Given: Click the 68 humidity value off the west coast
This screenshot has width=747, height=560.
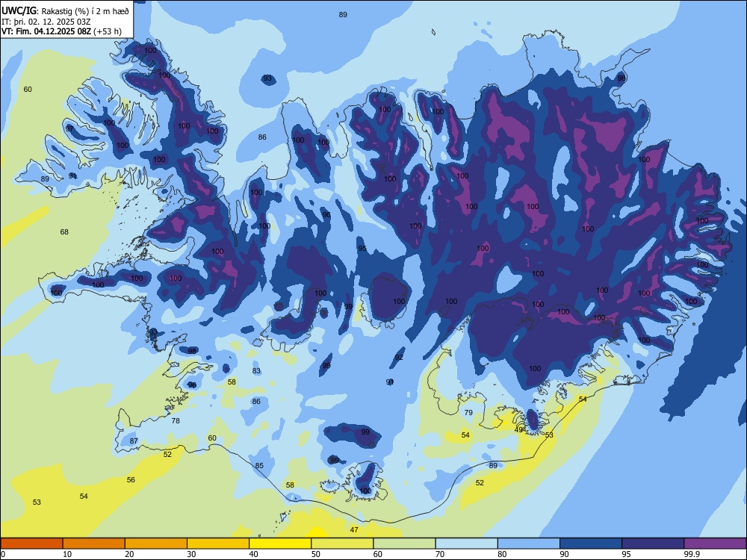Looking at the screenshot, I should [x=64, y=232].
